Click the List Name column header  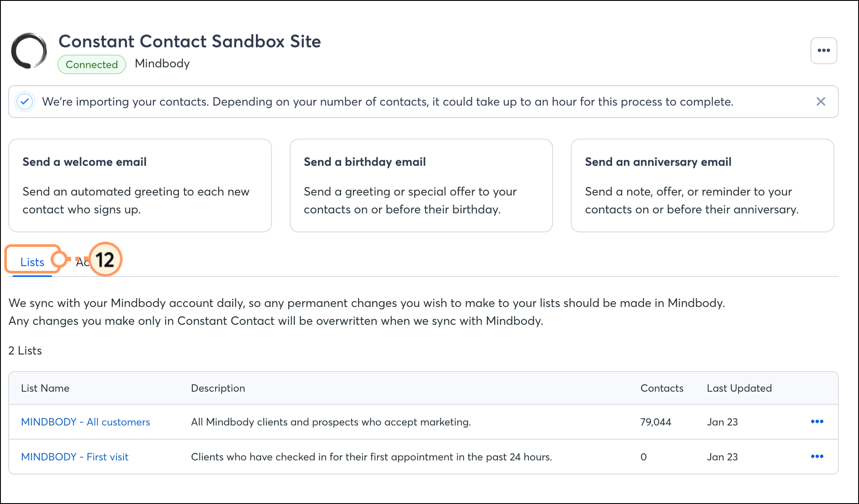point(45,388)
